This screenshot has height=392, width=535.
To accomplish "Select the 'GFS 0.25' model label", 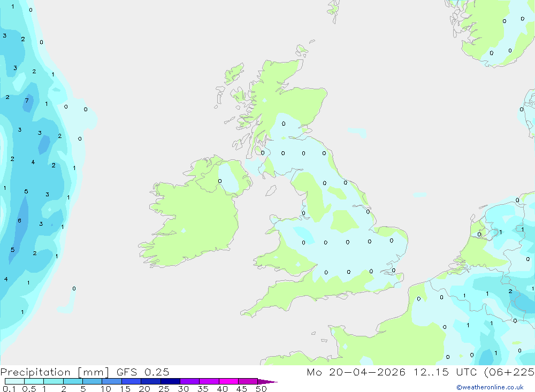I will click(x=143, y=372).
